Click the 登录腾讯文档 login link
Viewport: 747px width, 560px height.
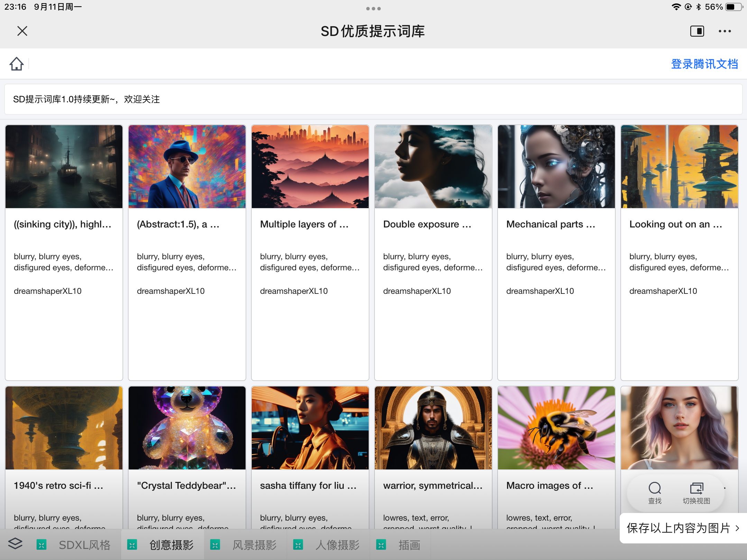tap(704, 64)
